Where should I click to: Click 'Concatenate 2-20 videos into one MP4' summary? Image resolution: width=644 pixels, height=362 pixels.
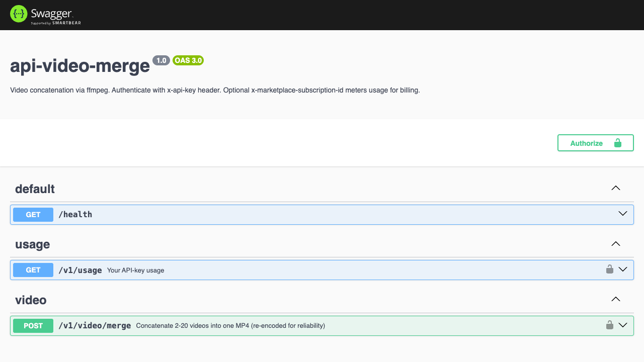[230, 326]
